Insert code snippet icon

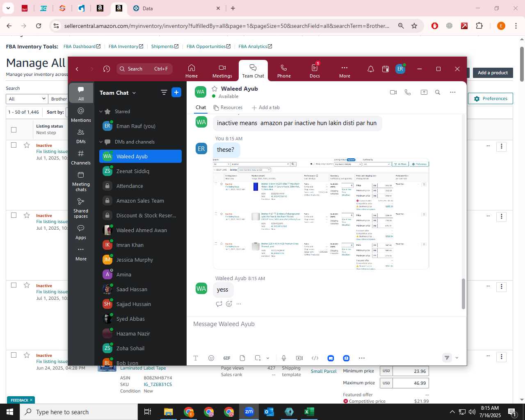315,358
